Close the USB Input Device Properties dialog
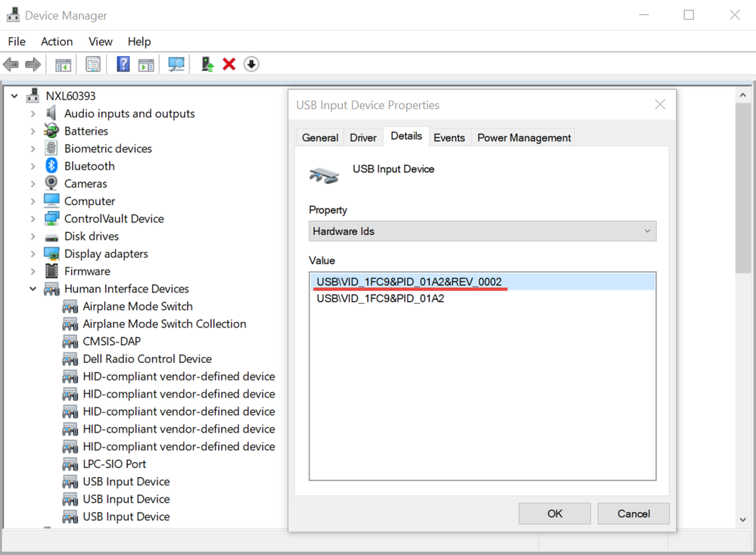This screenshot has width=756, height=555. [x=660, y=104]
